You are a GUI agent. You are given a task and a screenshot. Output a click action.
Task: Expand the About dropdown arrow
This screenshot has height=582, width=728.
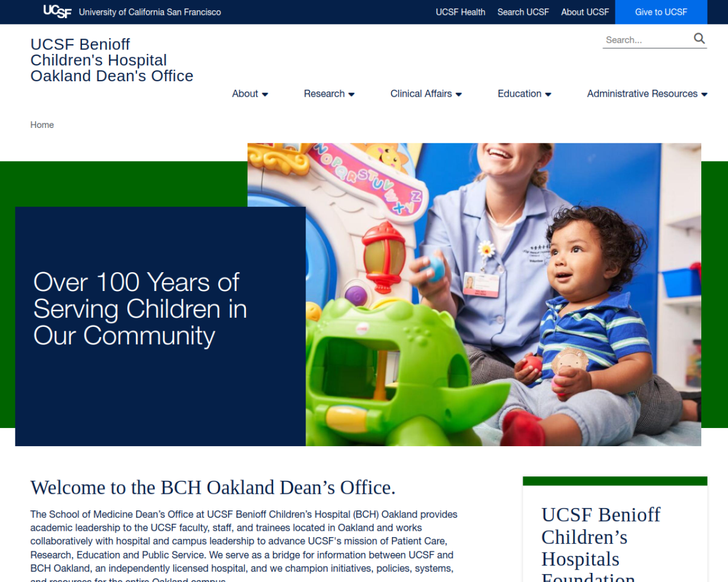click(x=265, y=94)
